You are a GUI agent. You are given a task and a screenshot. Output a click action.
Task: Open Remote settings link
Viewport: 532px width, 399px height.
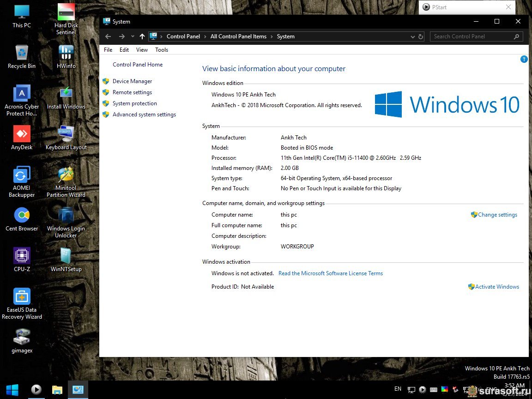point(132,92)
